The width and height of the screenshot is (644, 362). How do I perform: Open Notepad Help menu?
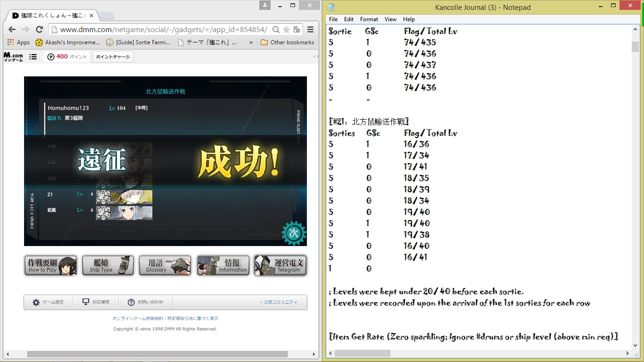[x=409, y=19]
